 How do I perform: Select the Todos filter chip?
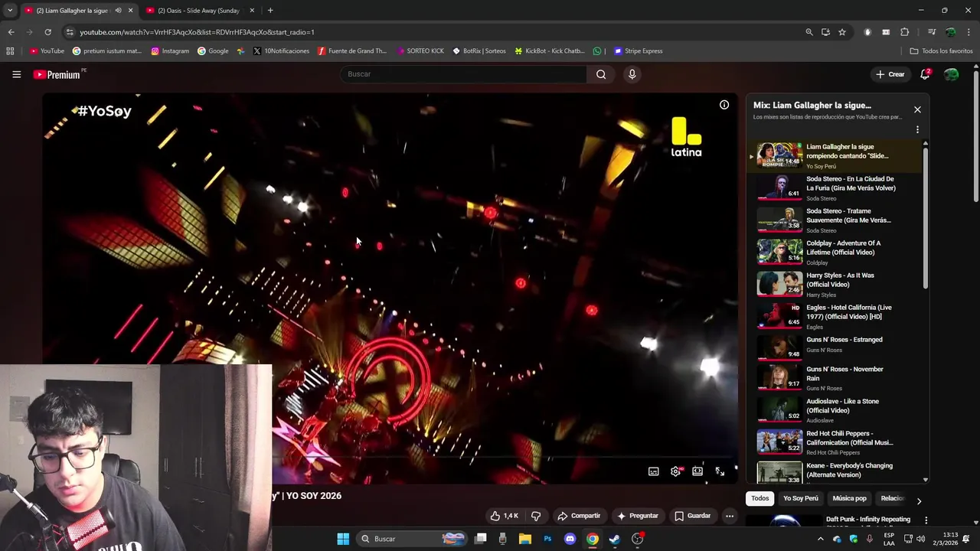[x=759, y=498]
